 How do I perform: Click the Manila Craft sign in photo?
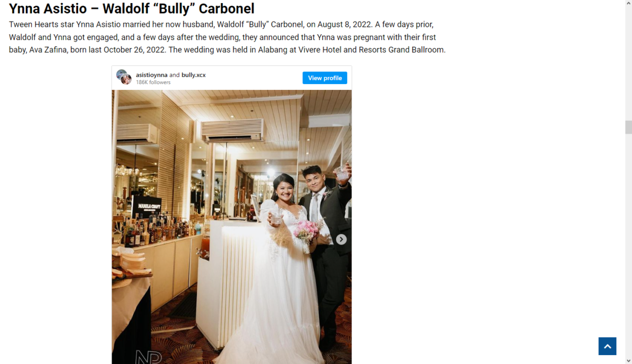point(146,207)
